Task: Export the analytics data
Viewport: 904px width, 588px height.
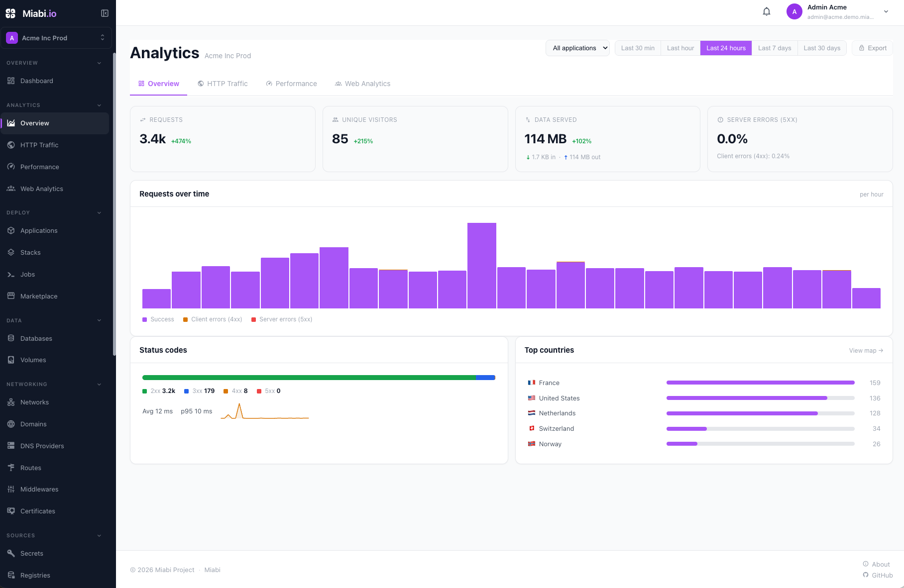Action: point(873,48)
